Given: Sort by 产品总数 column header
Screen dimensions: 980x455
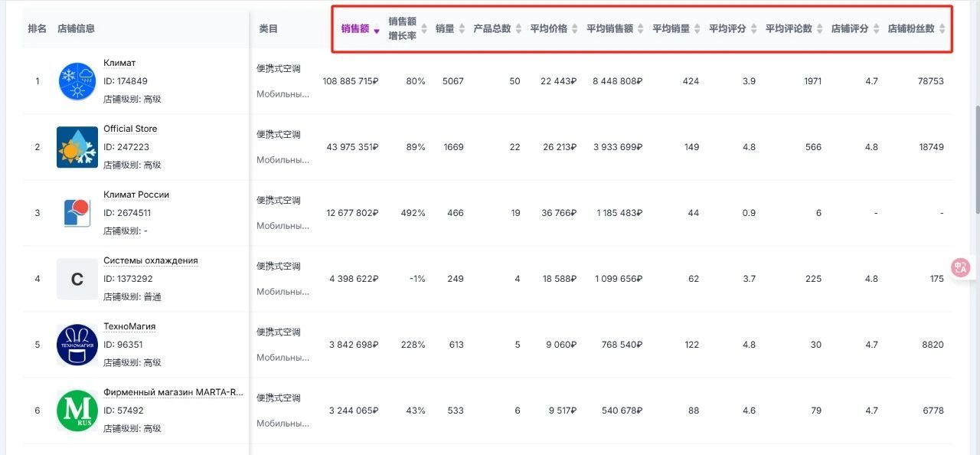Looking at the screenshot, I should (498, 29).
